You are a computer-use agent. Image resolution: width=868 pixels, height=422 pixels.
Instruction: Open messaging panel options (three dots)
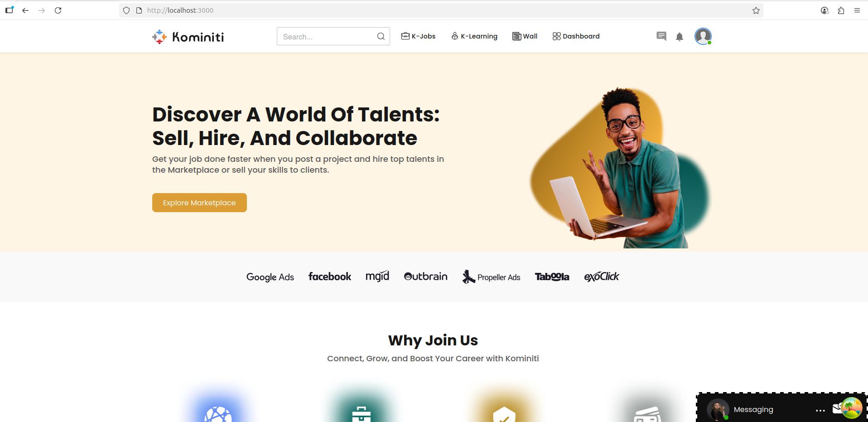coord(820,410)
